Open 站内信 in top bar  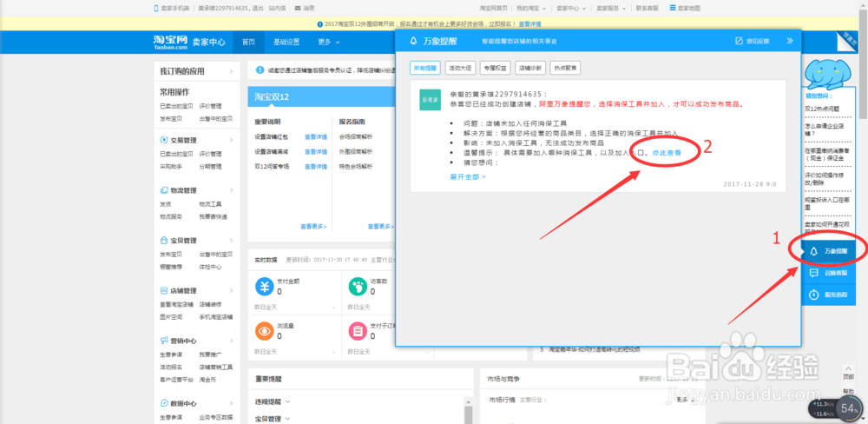(x=278, y=9)
